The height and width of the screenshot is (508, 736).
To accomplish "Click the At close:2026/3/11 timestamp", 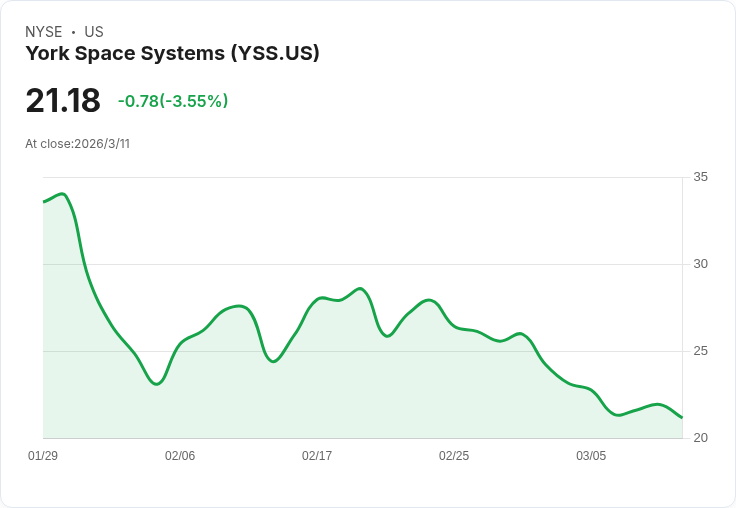I will (x=77, y=144).
